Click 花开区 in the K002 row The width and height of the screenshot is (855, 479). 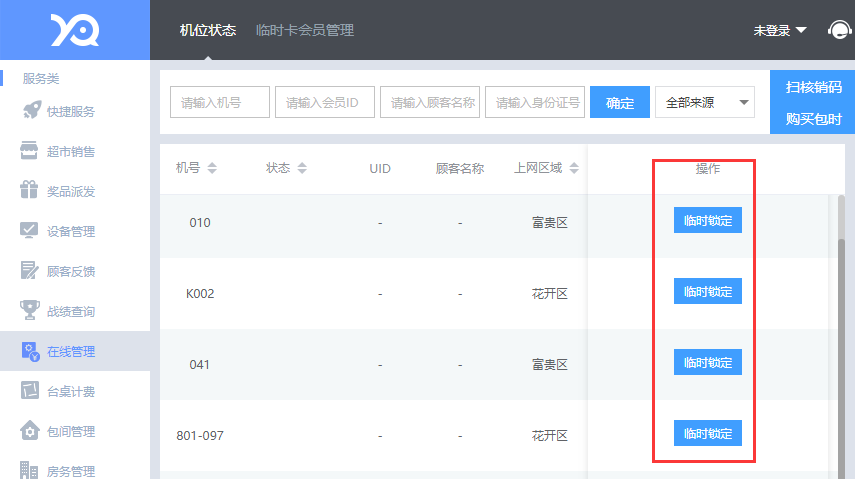[550, 294]
